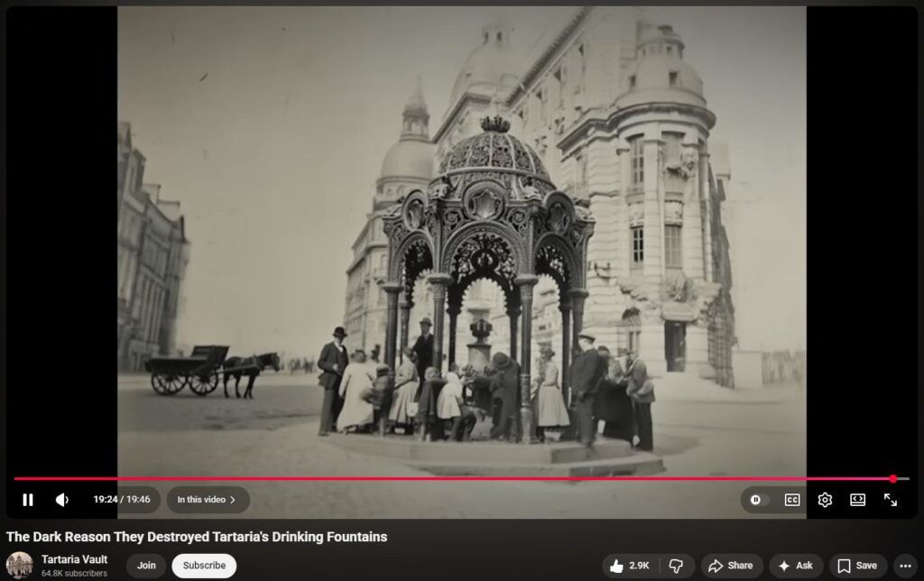Seek to the middle of the progress bar
Image resolution: width=924 pixels, height=581 pixels.
click(462, 479)
